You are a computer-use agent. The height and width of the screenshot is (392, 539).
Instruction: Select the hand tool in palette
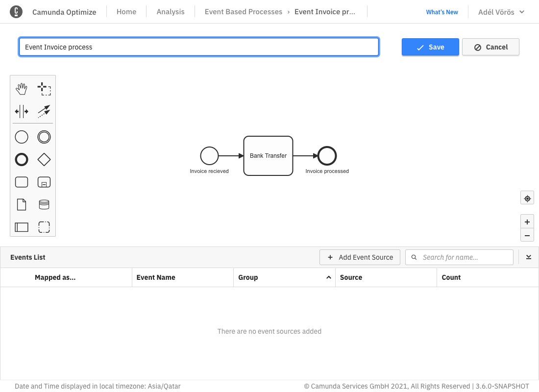tap(22, 89)
